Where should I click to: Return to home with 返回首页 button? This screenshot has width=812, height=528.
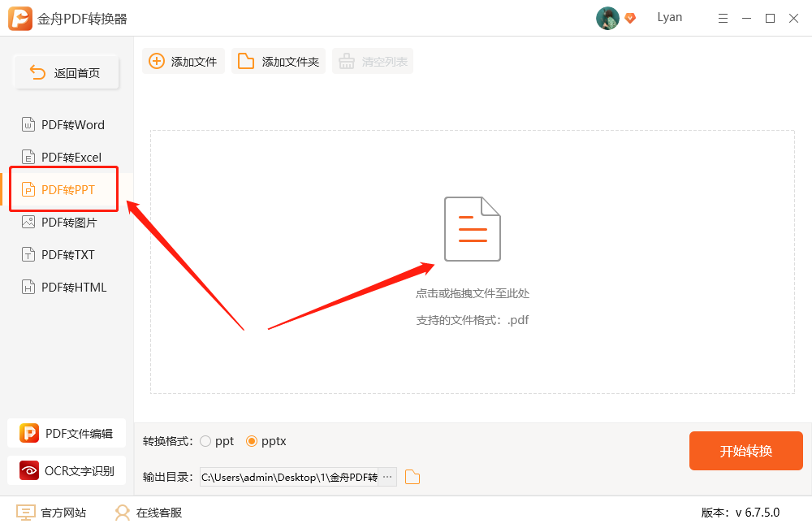(x=67, y=72)
